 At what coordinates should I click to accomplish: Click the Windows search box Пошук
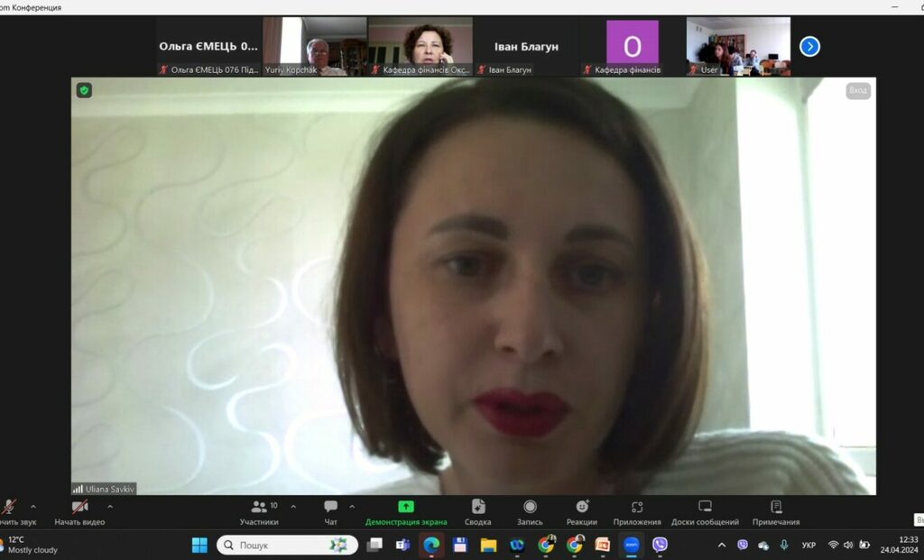point(287,545)
